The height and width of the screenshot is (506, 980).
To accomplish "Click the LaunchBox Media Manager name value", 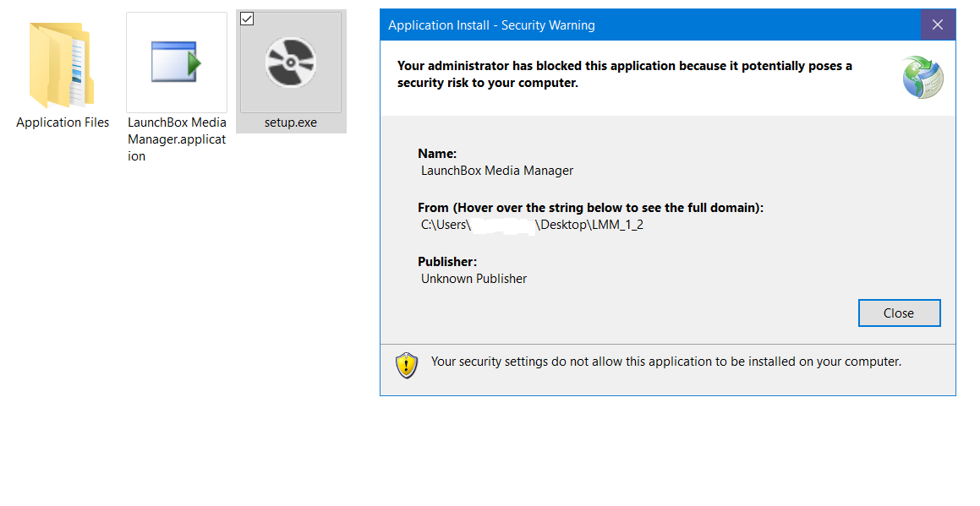I will (497, 171).
